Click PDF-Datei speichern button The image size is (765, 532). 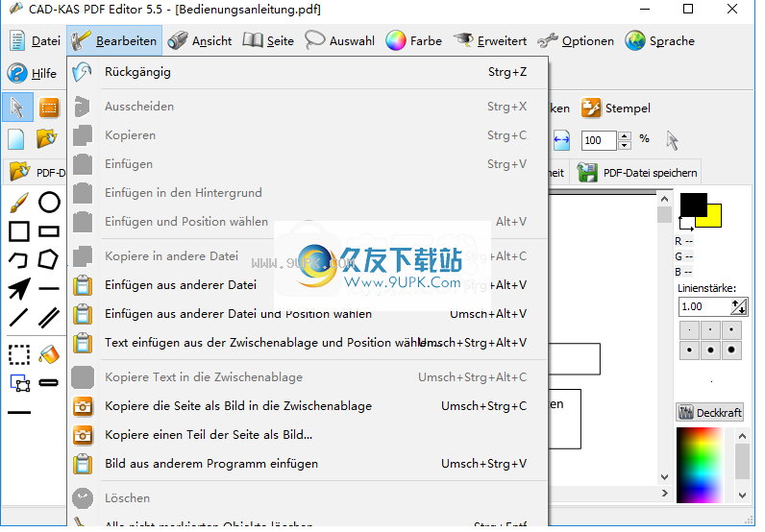[x=637, y=173]
